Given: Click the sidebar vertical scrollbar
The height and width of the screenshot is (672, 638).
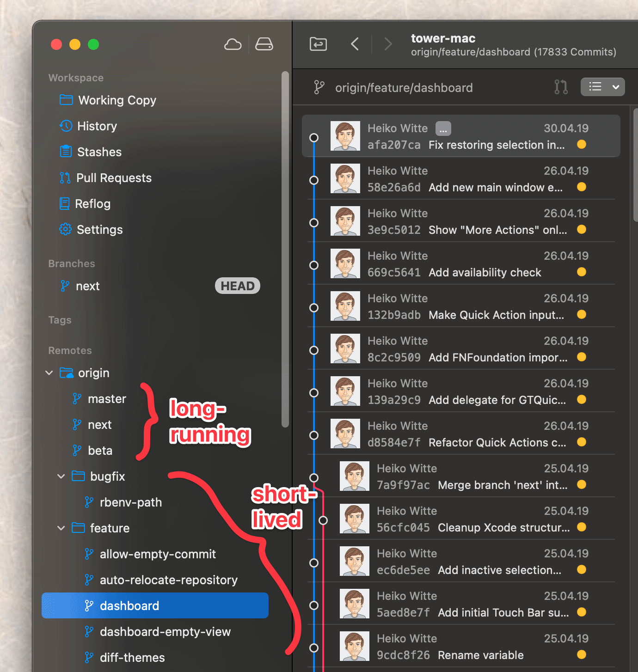Looking at the screenshot, I should (x=285, y=249).
